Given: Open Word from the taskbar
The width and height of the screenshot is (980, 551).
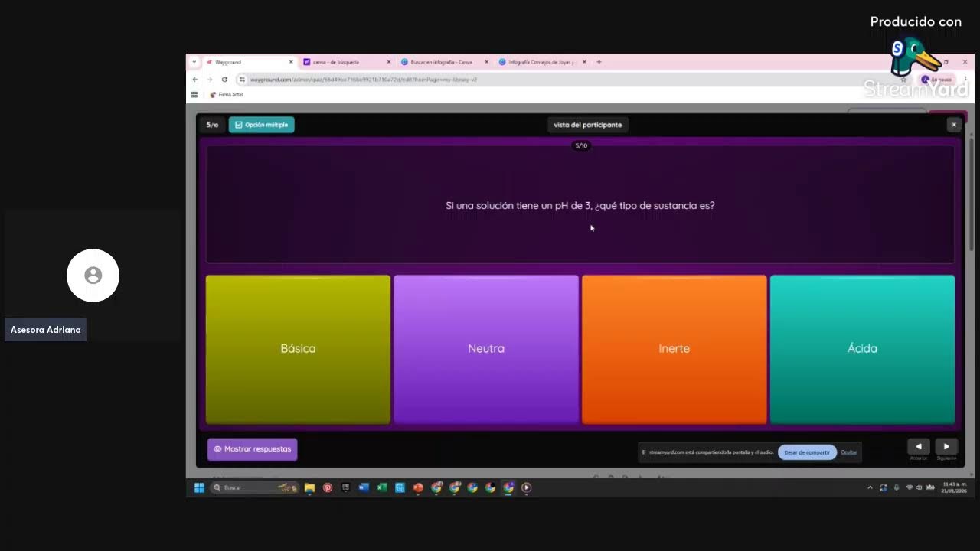Looking at the screenshot, I should 364,487.
